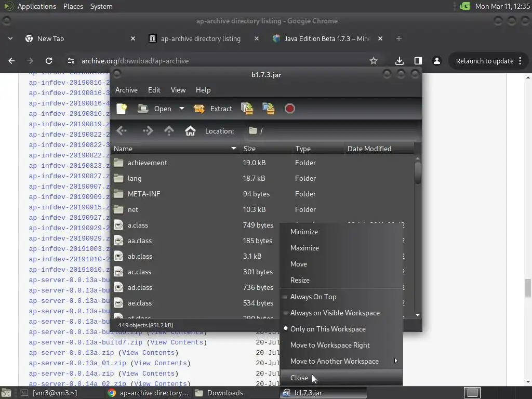
Task: Toggle Always On Top option
Action: point(341,297)
